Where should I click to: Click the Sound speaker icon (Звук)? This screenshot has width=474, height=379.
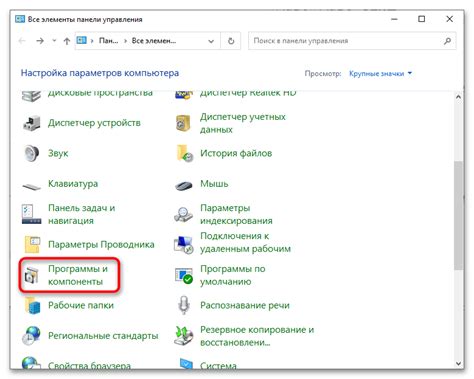[32, 153]
